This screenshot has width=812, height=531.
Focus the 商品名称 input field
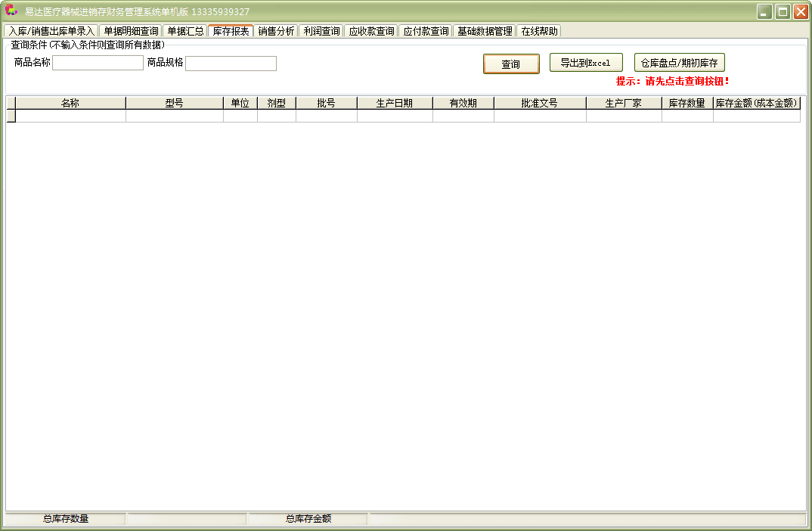click(98, 64)
